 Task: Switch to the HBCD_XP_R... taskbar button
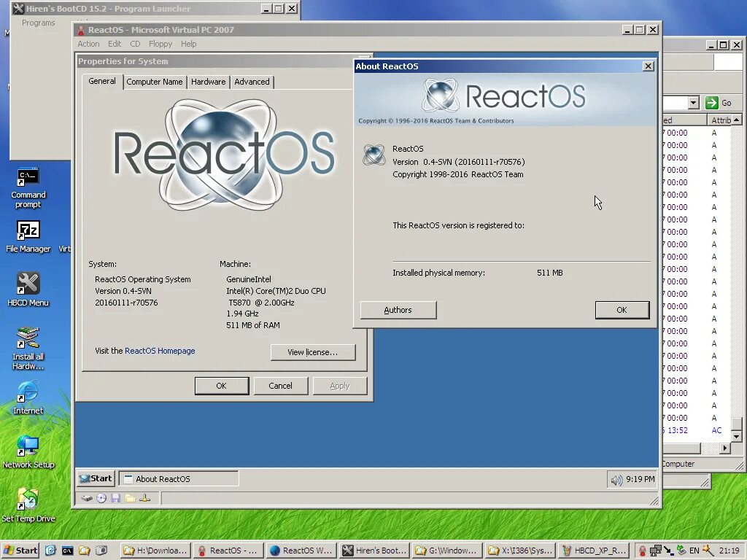(x=594, y=551)
